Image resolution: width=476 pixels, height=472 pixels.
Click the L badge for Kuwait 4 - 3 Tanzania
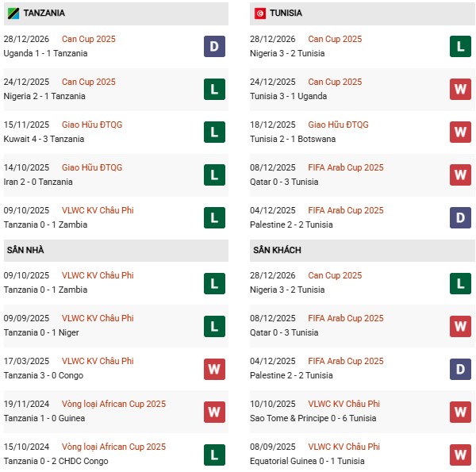click(214, 132)
